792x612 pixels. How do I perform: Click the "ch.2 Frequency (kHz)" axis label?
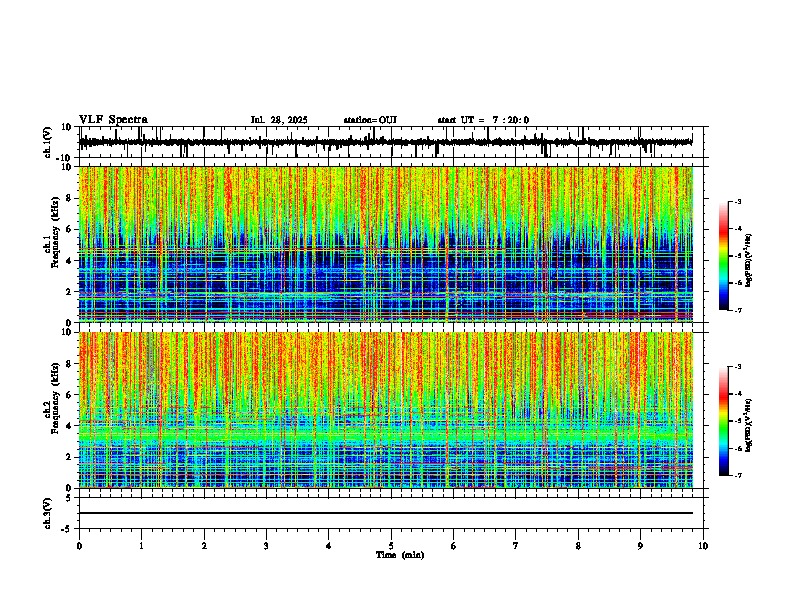point(52,398)
